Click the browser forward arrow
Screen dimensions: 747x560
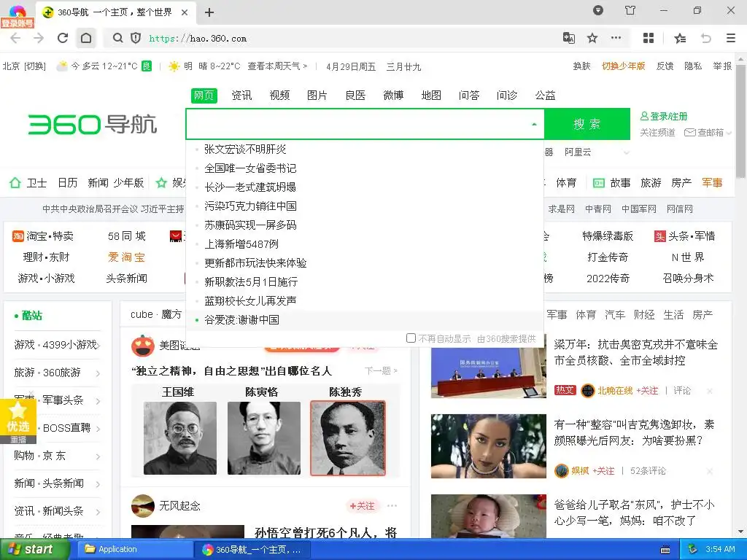coord(39,38)
